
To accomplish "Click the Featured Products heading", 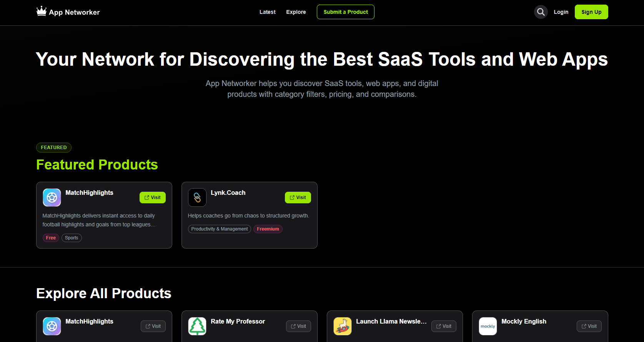I will 97,164.
